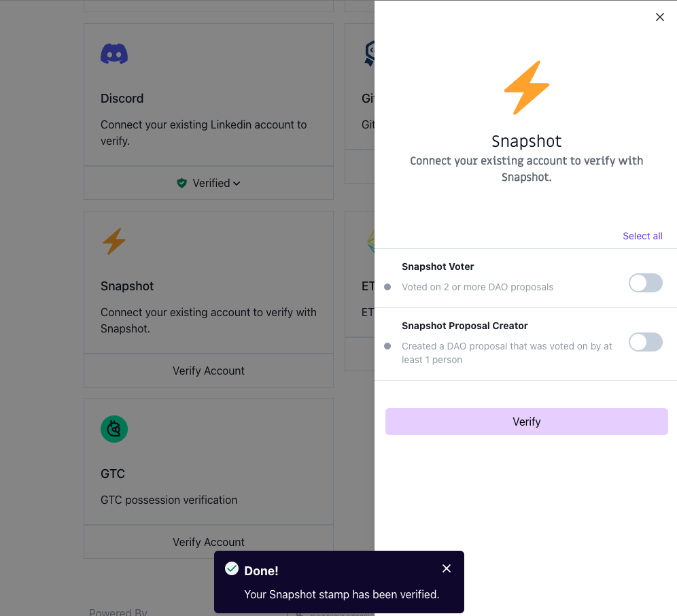The height and width of the screenshot is (616, 677).
Task: Click Verify Account under GTC card
Action: (209, 542)
